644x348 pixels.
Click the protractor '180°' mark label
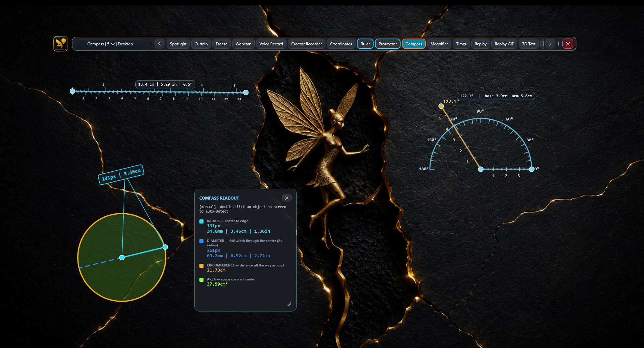click(x=424, y=169)
